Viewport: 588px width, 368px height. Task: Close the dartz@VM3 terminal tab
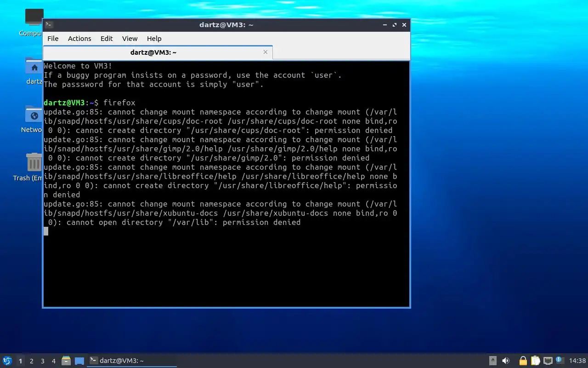[x=265, y=52]
